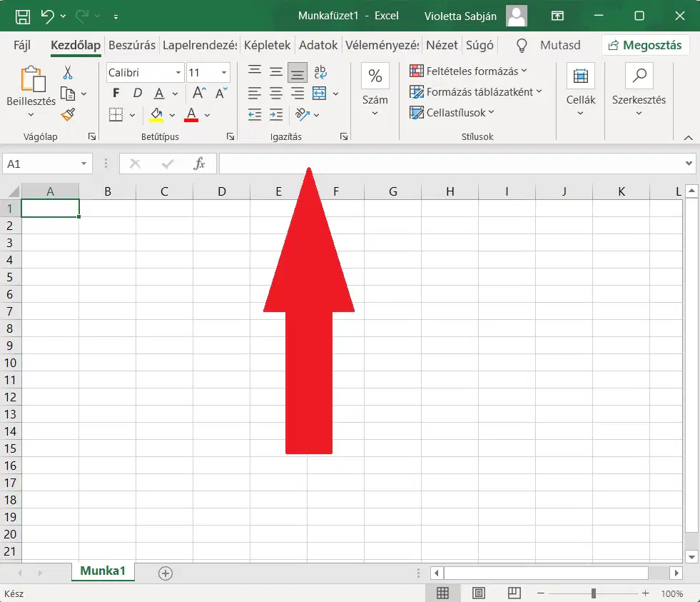Image resolution: width=700 pixels, height=602 pixels.
Task: Open the font color picker arrow
Action: click(207, 115)
